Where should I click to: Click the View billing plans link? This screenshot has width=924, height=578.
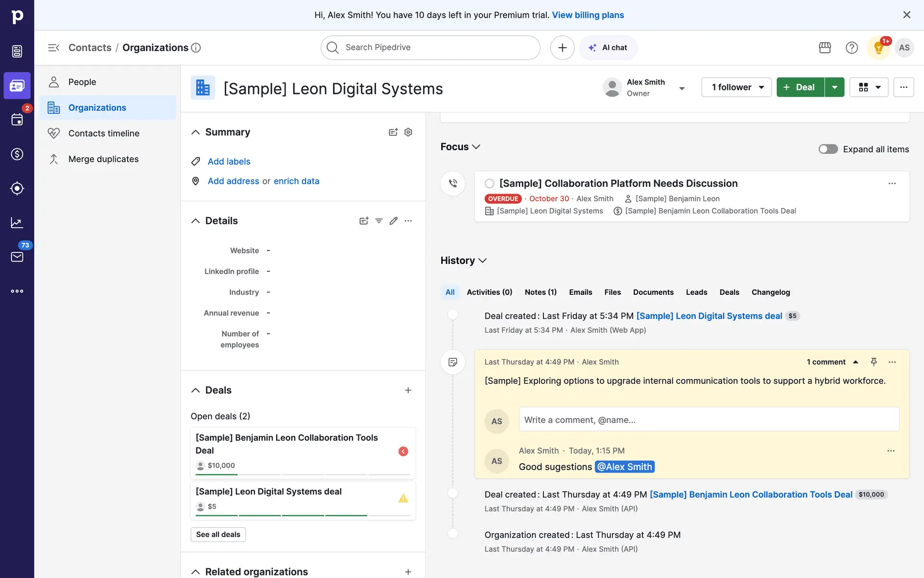click(588, 15)
